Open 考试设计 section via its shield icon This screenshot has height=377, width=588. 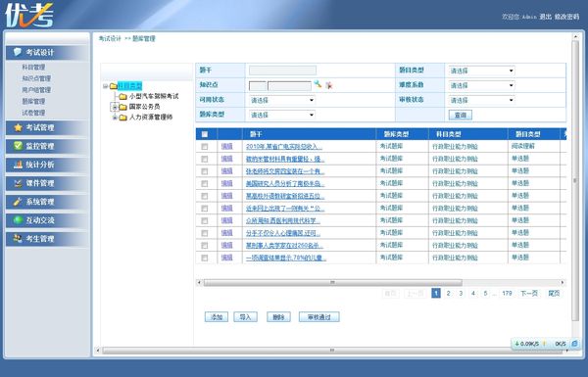coord(18,52)
